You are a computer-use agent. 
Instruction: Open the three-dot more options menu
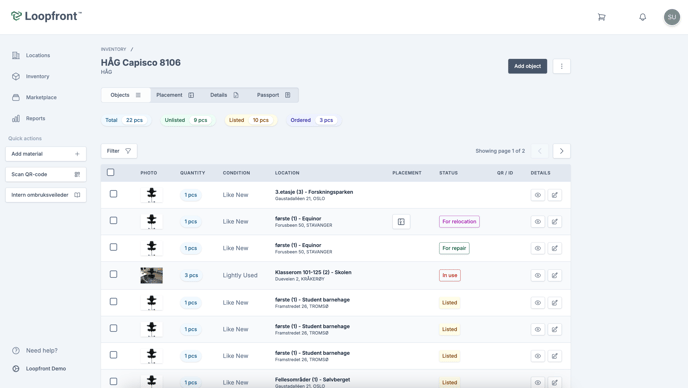click(561, 66)
